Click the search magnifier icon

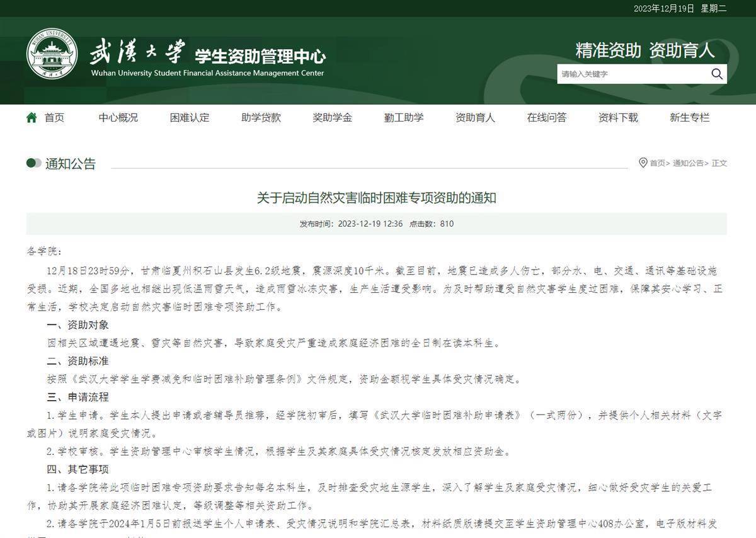point(716,74)
